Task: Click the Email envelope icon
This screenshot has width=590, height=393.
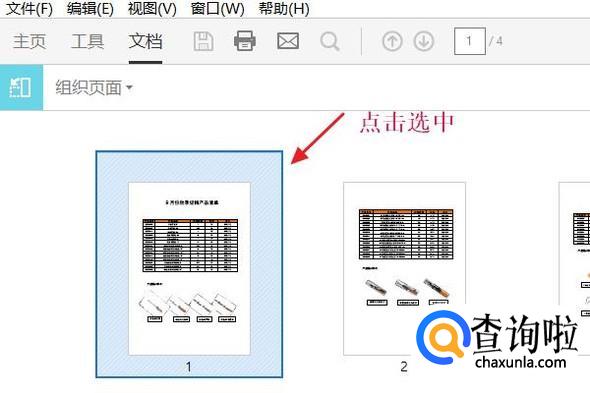Action: (x=288, y=41)
